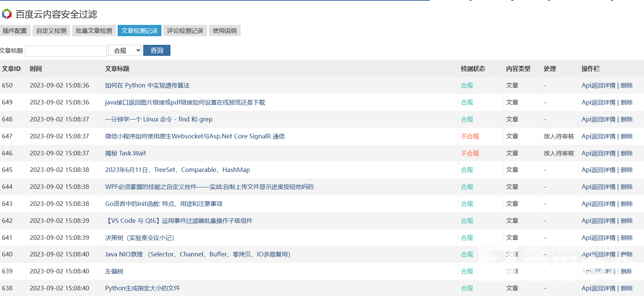Click the Baidu Cloud logo icon

click(x=7, y=14)
